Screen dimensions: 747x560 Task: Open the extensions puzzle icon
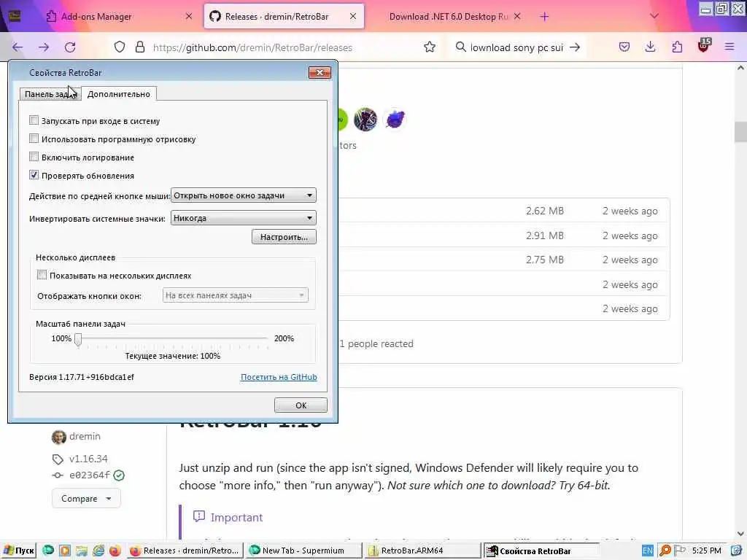[x=677, y=47]
